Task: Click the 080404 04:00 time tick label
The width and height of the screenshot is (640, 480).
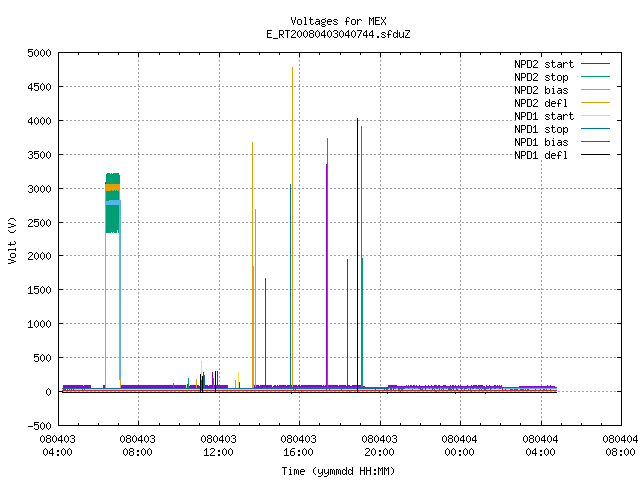Action: point(540,446)
